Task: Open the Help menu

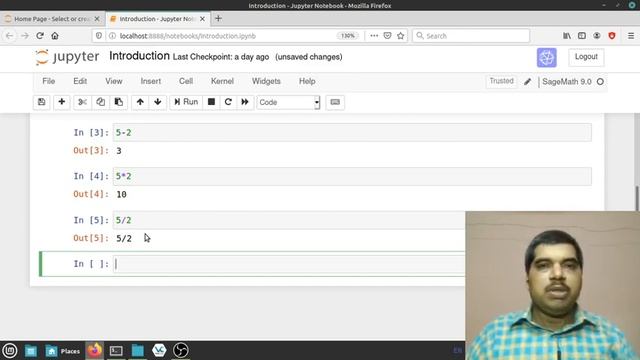Action: click(307, 81)
